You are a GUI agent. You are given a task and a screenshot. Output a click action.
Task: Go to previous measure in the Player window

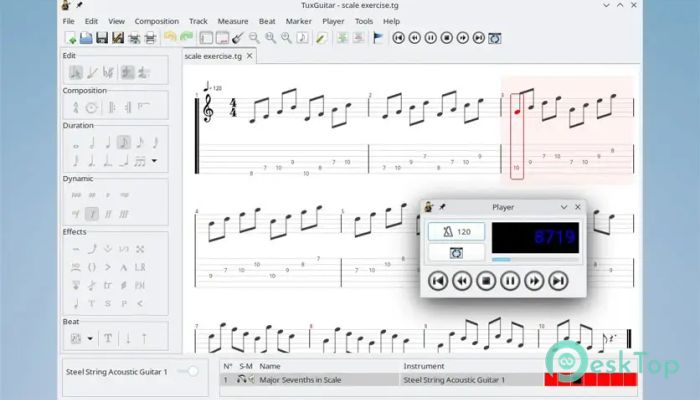pyautogui.click(x=462, y=281)
